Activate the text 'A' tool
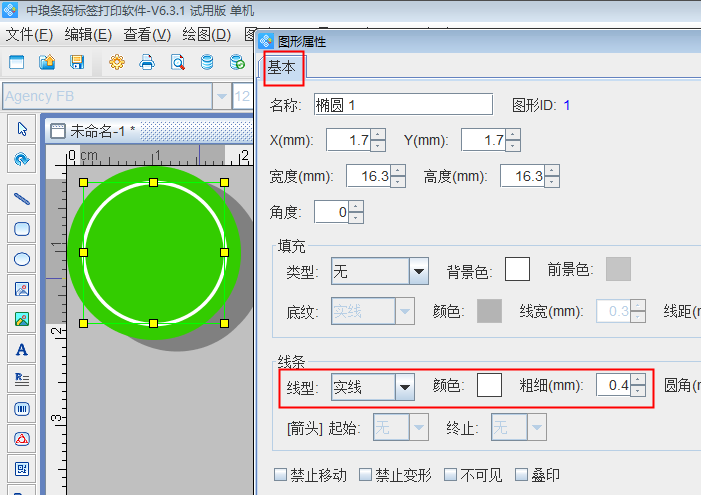The width and height of the screenshot is (701, 495). tap(22, 349)
